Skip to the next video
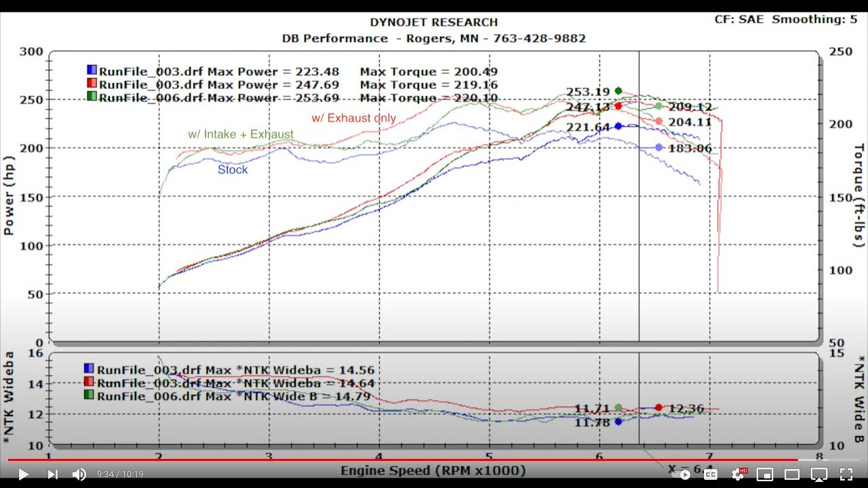This screenshot has width=868, height=488. click(x=53, y=474)
